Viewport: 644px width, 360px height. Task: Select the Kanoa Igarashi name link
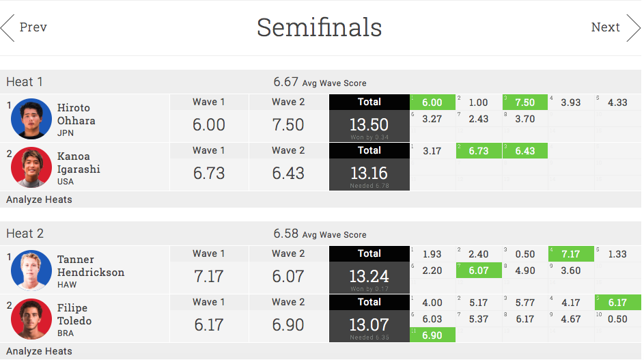click(79, 163)
